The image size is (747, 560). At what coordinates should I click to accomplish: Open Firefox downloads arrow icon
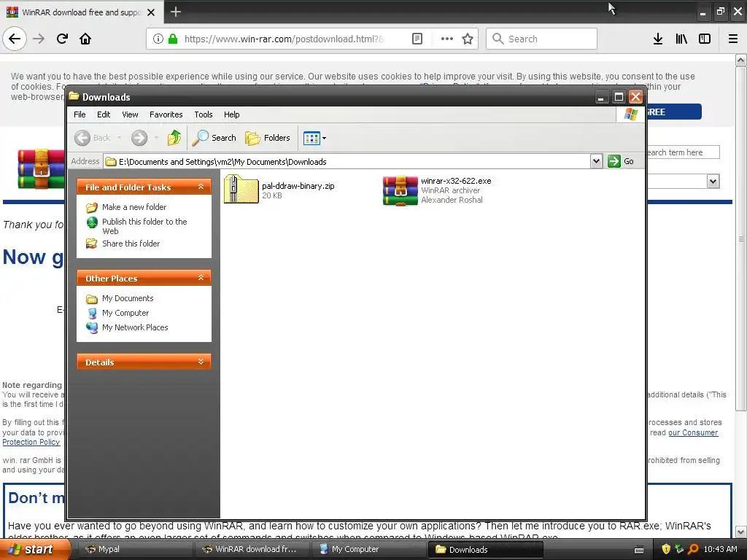click(x=658, y=39)
